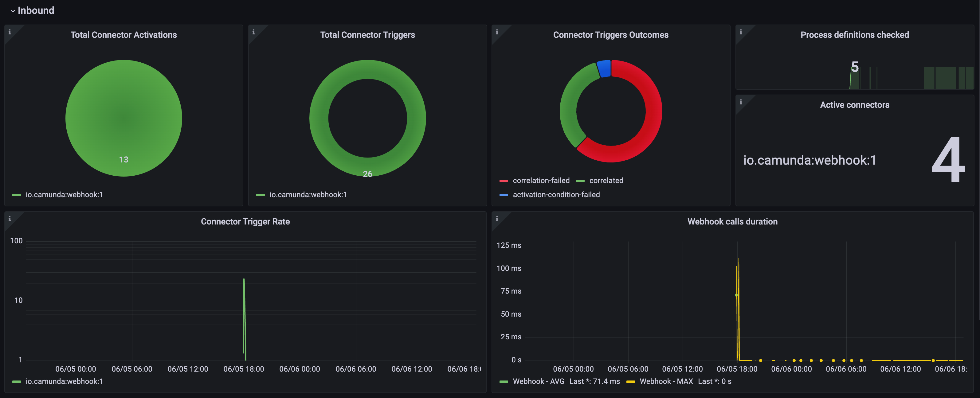Click the info icon on Total Connector Triggers
The width and height of the screenshot is (980, 398).
tap(254, 32)
